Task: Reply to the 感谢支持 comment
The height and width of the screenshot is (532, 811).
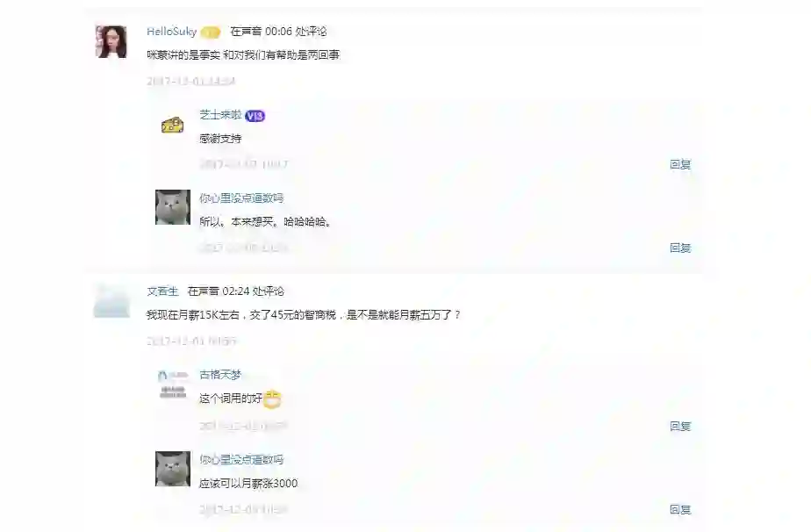Action: (x=680, y=164)
